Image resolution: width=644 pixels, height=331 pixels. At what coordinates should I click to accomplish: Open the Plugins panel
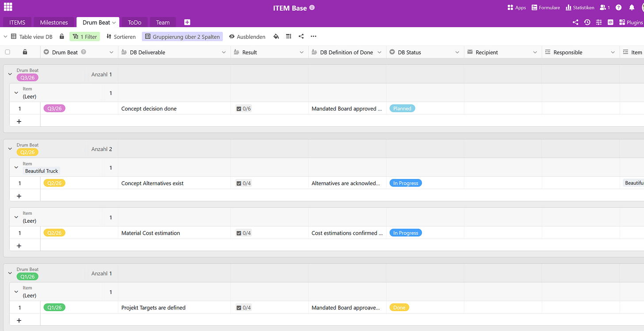[x=631, y=22]
